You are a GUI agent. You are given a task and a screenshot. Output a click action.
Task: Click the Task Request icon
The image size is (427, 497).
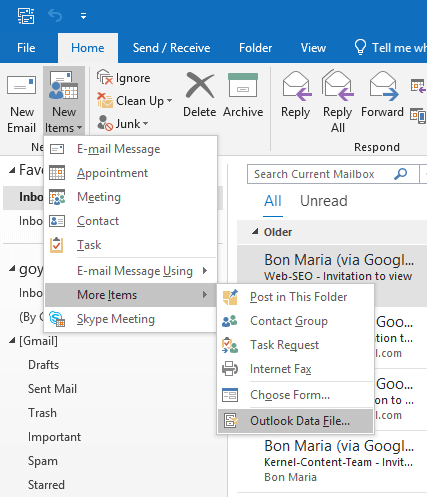click(230, 345)
